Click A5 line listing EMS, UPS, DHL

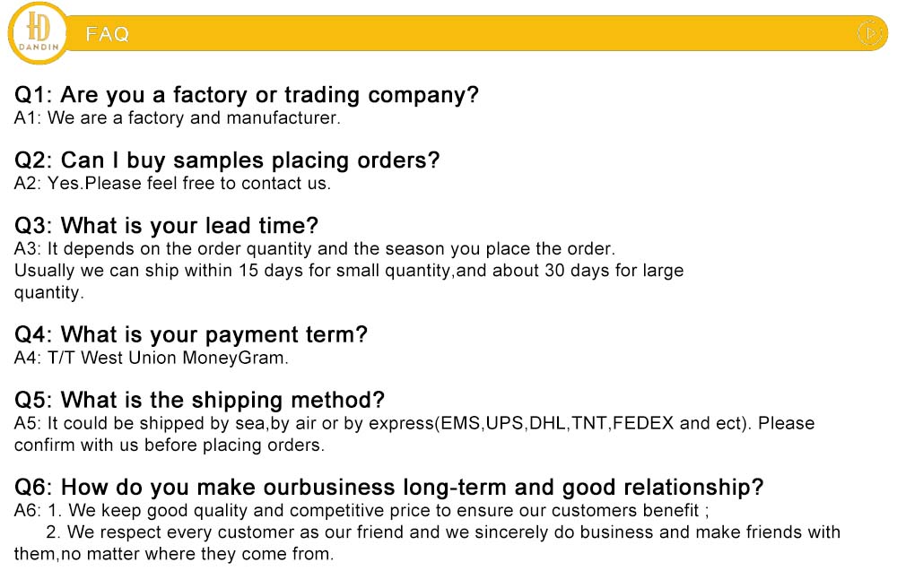tap(414, 423)
